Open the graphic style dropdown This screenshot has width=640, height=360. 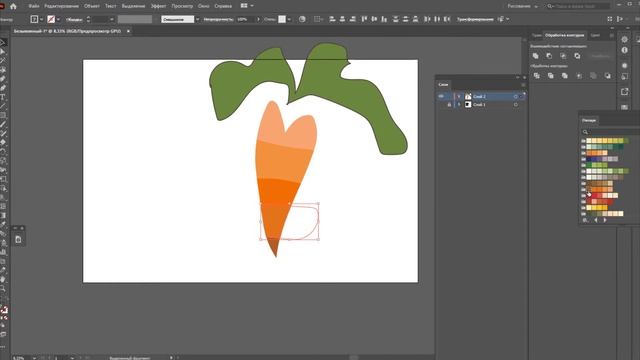coord(289,19)
